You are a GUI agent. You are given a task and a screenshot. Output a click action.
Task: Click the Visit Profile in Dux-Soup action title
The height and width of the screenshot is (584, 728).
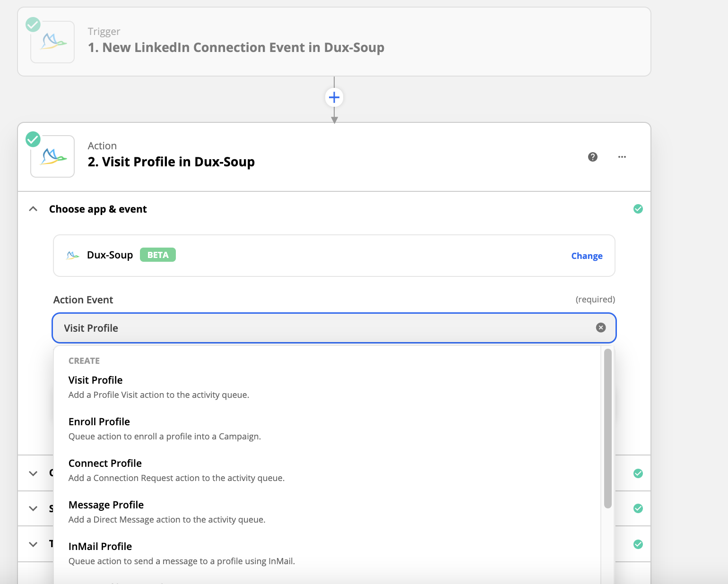coord(171,162)
